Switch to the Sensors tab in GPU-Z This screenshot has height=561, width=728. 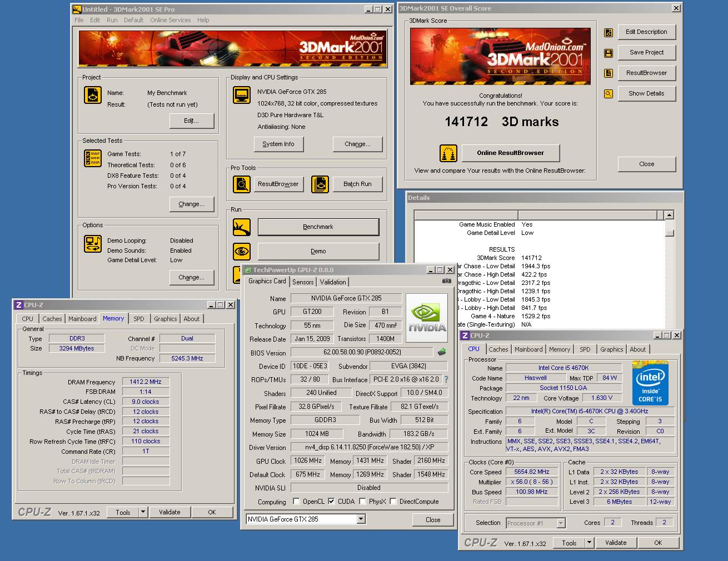pos(303,282)
